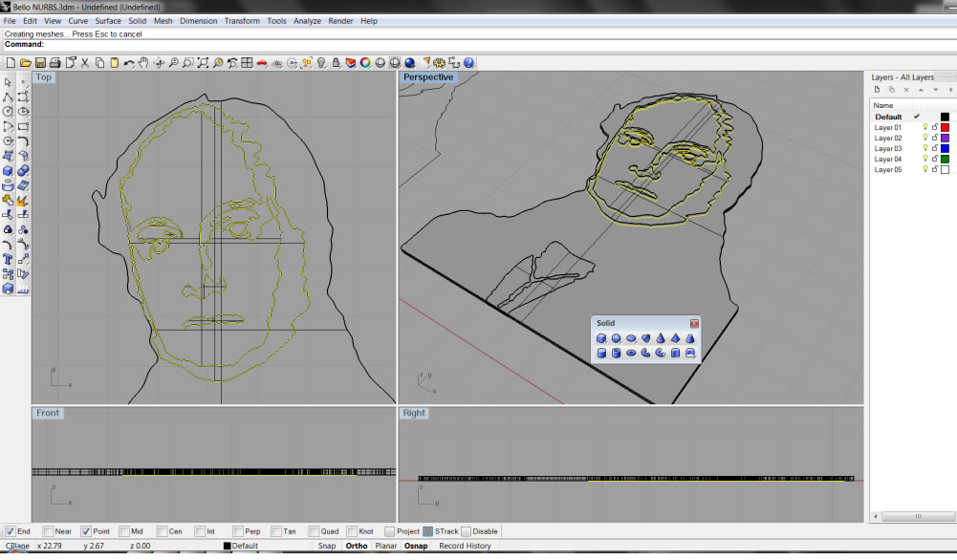Toggle Osnap in the status bar
Image resolution: width=957 pixels, height=560 pixels.
tap(416, 546)
